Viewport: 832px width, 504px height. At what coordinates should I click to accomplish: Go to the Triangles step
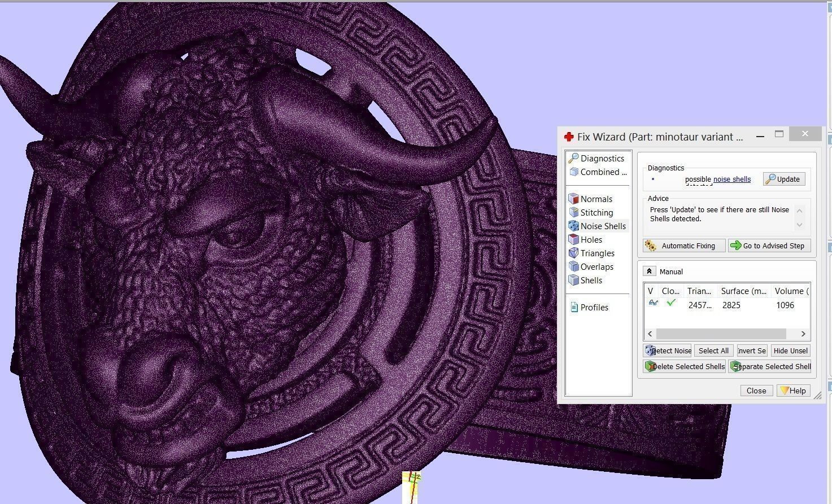591,253
